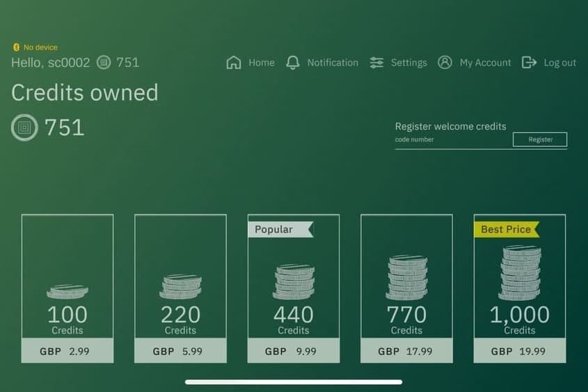Viewport: 588px width, 392px height.
Task: Click the coin stack in the 1,000 Credits card
Action: pos(520,273)
